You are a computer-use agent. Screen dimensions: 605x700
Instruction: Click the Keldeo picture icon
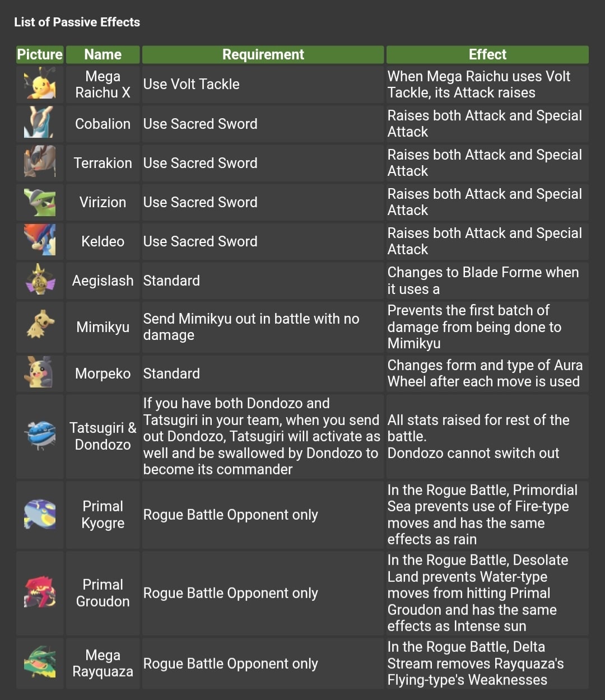tap(40, 241)
